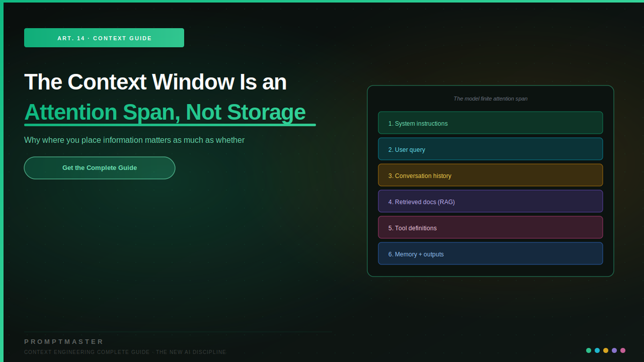Click the cyan dot in the bottom corner
Image resolution: width=644 pixels, height=362 pixels.
pos(597,351)
